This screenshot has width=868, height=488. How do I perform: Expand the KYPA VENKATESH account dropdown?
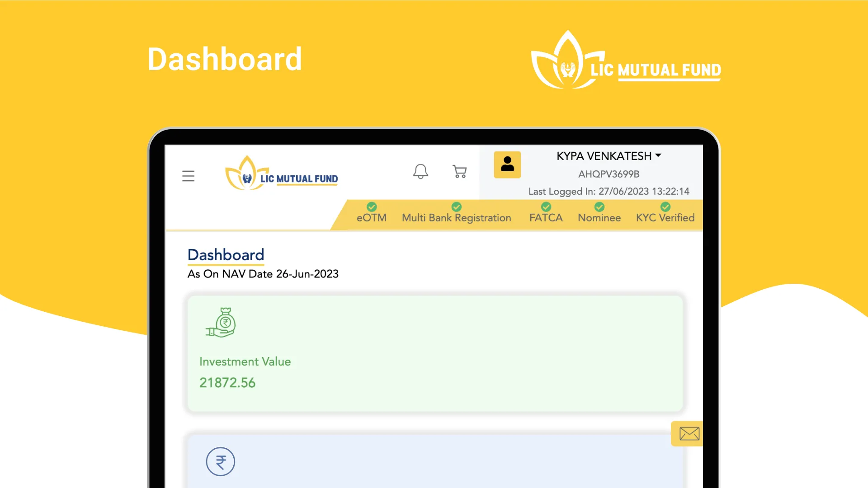pos(609,156)
